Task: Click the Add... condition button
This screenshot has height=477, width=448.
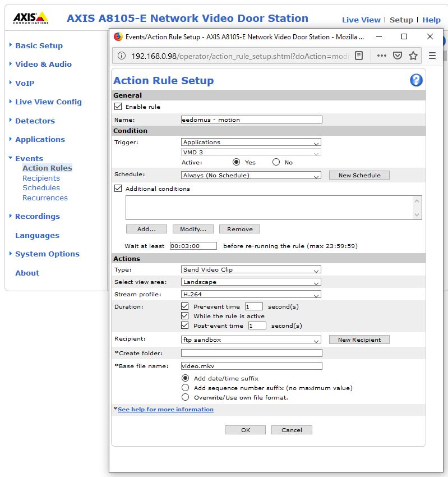Action: 146,229
